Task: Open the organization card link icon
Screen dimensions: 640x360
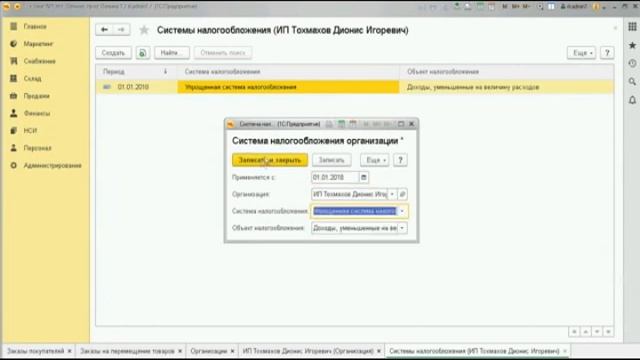Action: click(402, 194)
